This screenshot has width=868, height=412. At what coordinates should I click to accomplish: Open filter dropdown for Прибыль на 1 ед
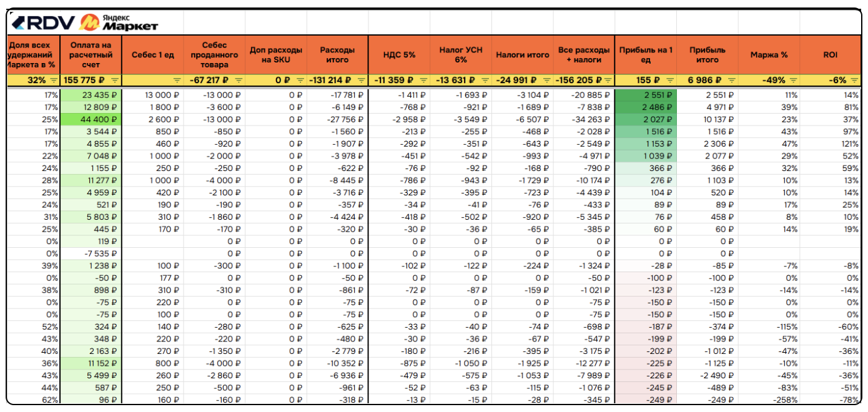click(x=670, y=81)
